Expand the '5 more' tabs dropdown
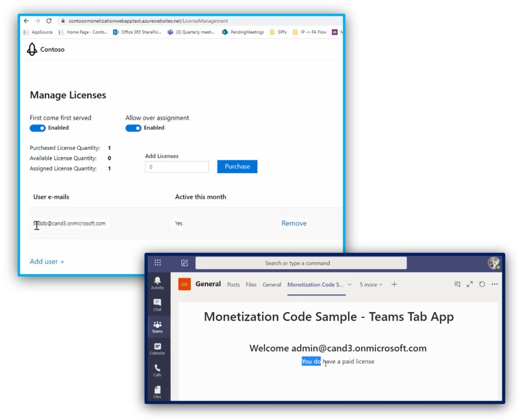 371,285
